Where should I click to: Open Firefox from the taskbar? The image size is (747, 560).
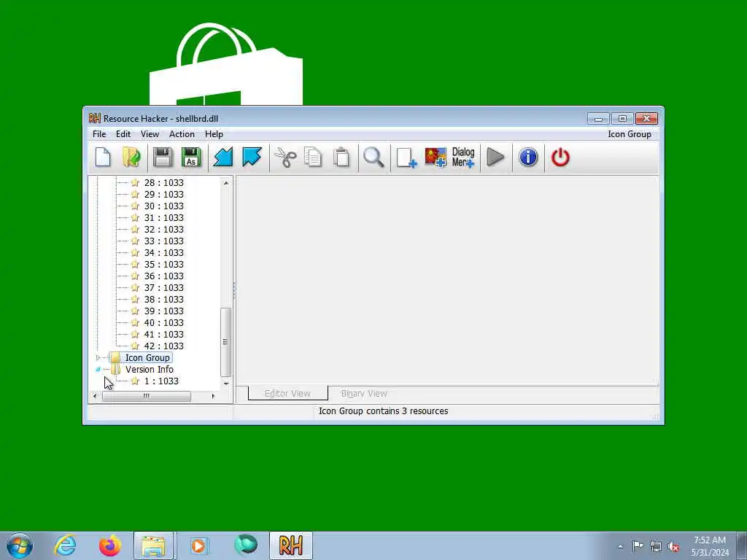pos(110,545)
